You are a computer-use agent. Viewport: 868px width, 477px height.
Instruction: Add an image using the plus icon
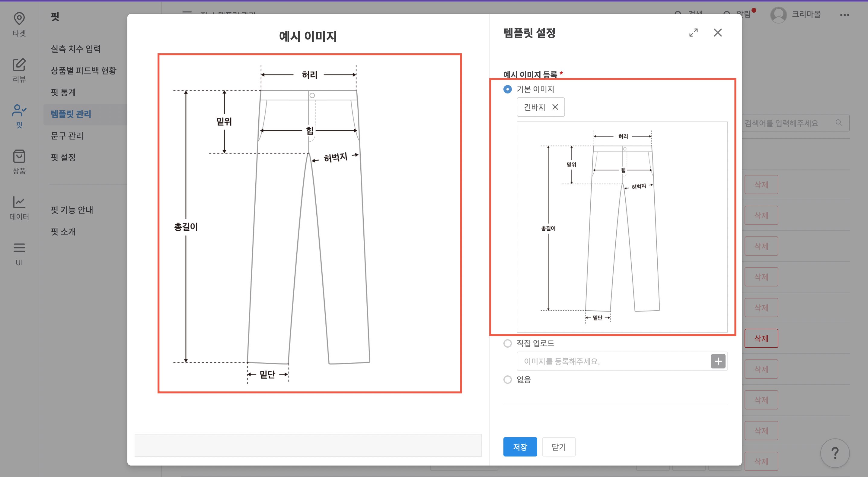718,361
